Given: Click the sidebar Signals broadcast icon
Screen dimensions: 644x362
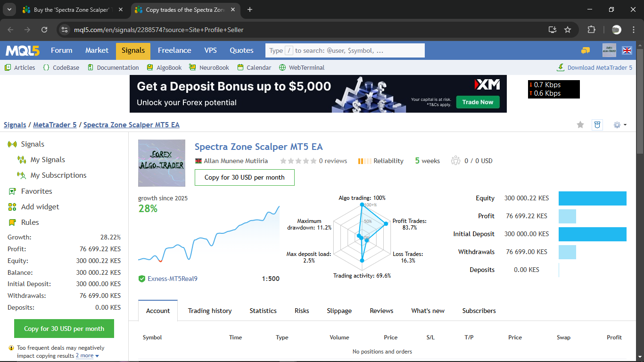Looking at the screenshot, I should coord(13,144).
